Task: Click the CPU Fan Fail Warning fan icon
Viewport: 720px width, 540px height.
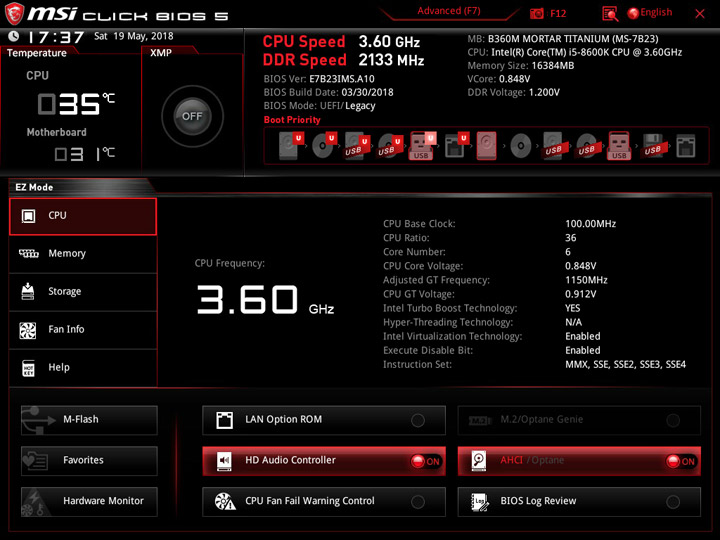Action: [225, 501]
